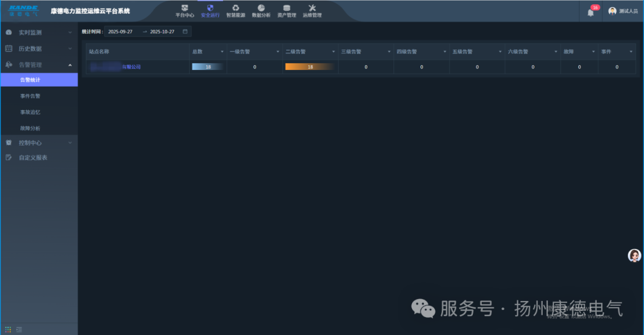Set start date field 2025-09-27

[x=120, y=32]
